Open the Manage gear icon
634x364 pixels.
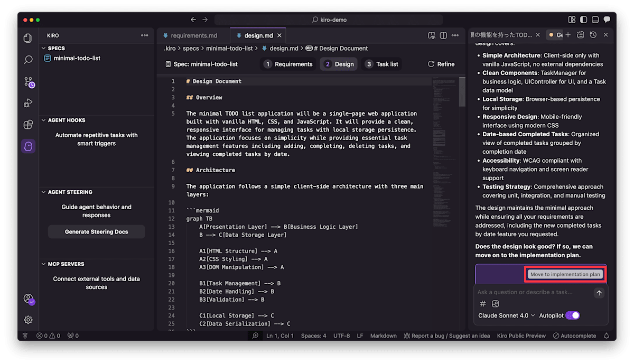[x=28, y=320]
